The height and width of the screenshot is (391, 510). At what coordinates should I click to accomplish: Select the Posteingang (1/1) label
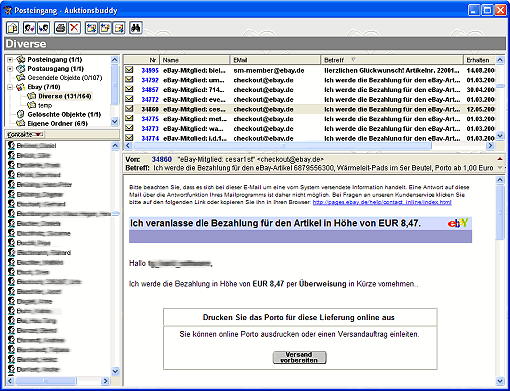coord(55,60)
